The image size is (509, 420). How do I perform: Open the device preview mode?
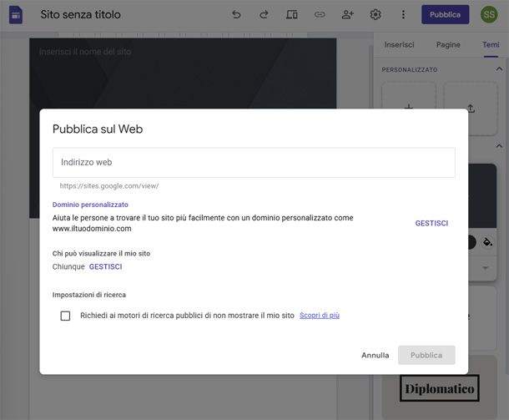291,15
